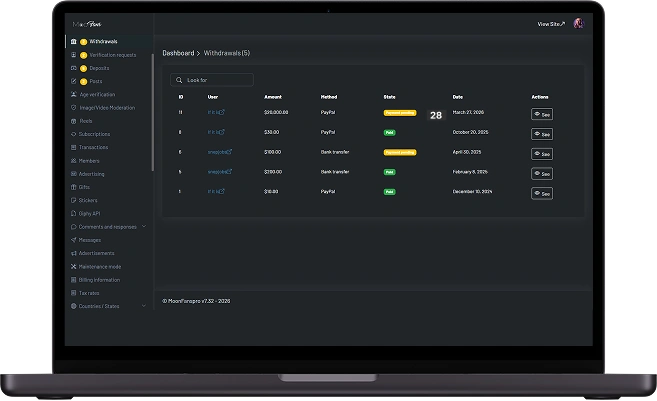The width and height of the screenshot is (657, 401).
Task: See the December 10, 2024 withdrawal
Action: tap(542, 194)
